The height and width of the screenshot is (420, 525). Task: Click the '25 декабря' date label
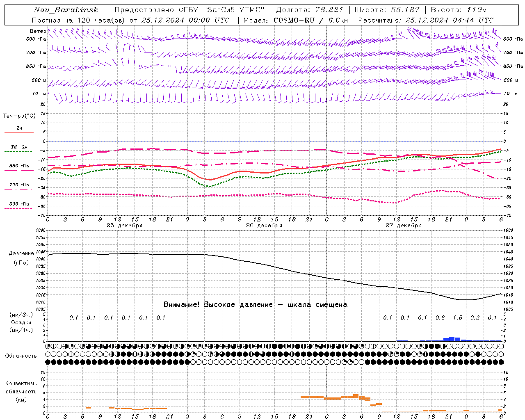125,226
